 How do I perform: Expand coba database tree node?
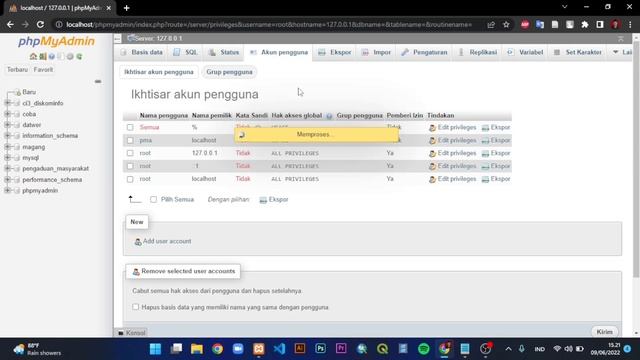click(x=7, y=114)
